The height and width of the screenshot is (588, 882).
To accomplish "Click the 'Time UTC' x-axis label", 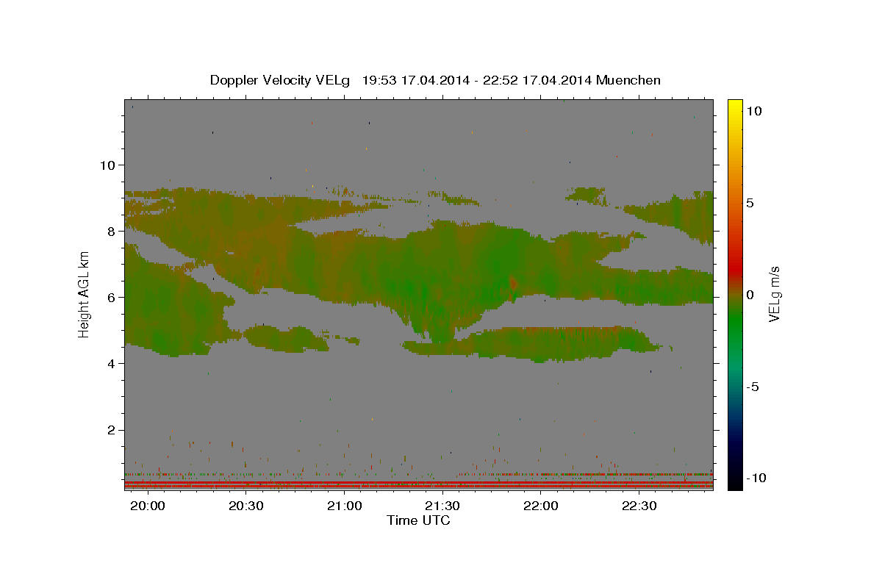I will (418, 520).
